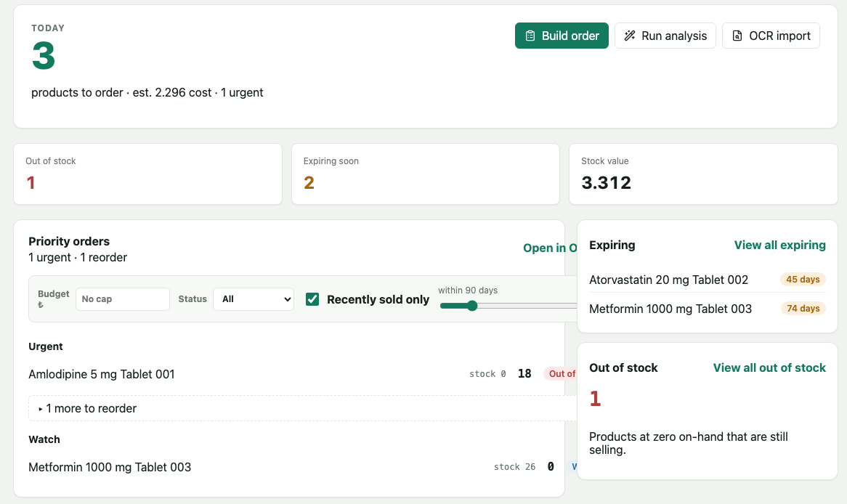Open Metformin 1000 mg Tablet 003 watch row
Screen dimensions: 847x504
302,467
